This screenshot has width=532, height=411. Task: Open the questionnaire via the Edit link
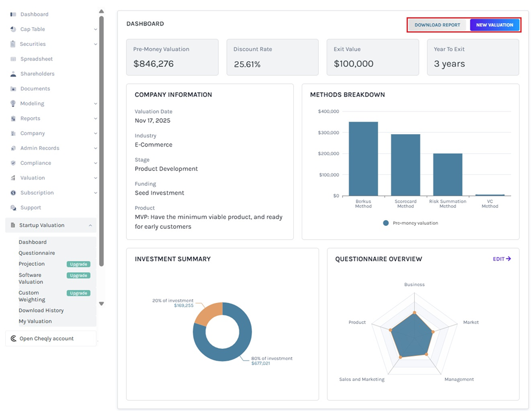[x=502, y=259]
